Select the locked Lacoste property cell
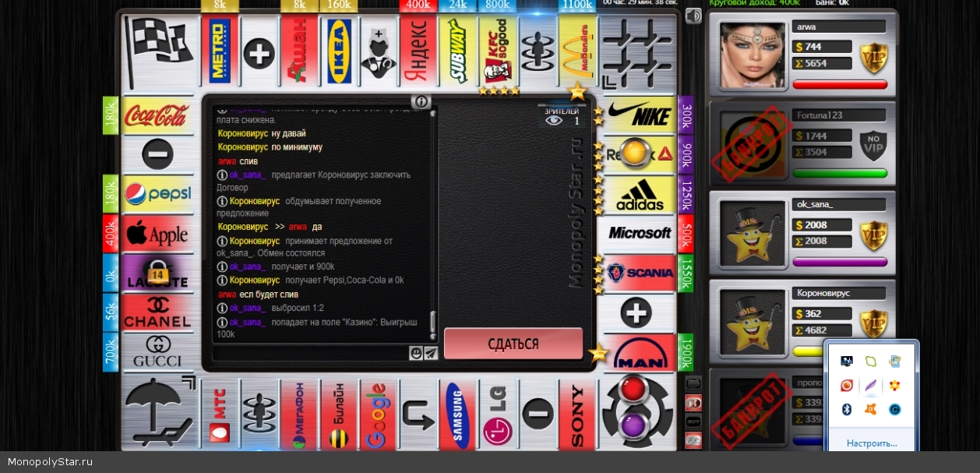 [157, 273]
